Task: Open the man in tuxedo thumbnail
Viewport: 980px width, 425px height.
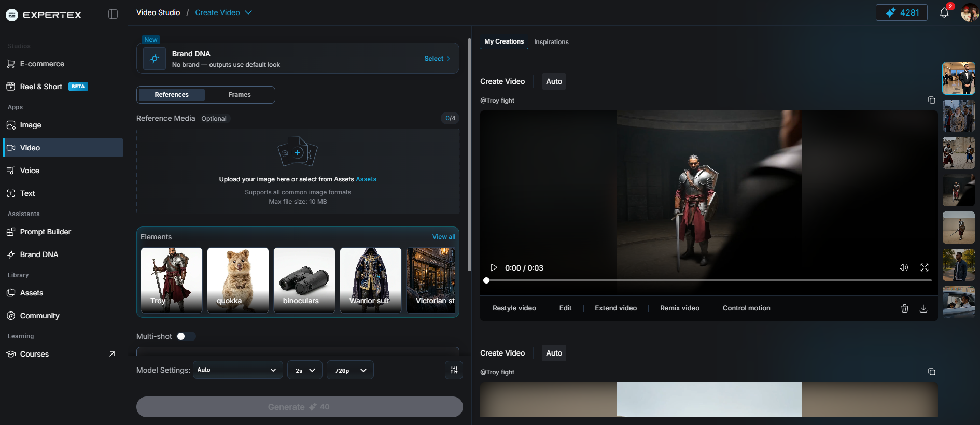Action: coord(959,78)
